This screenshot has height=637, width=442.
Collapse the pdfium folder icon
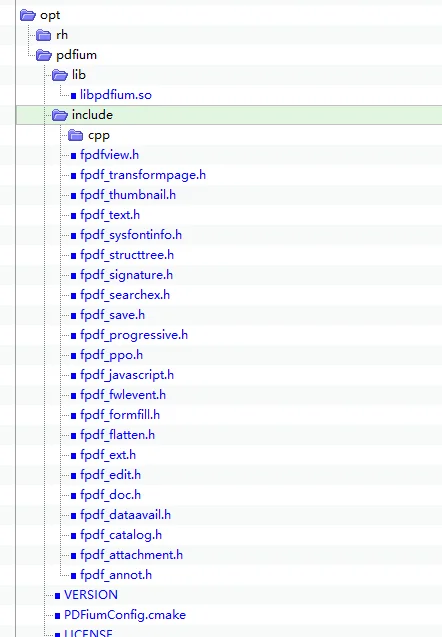click(43, 55)
